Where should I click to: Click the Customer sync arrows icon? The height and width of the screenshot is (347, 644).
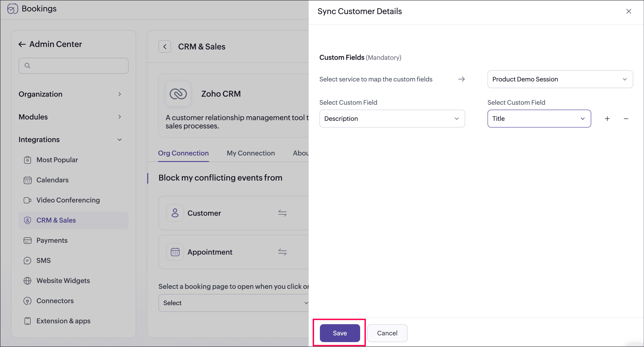282,213
